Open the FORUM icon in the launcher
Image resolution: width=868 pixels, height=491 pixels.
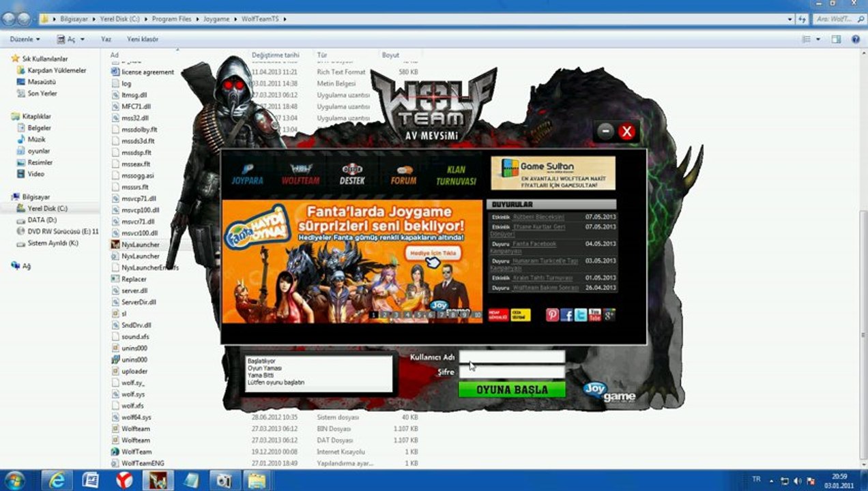(x=403, y=175)
